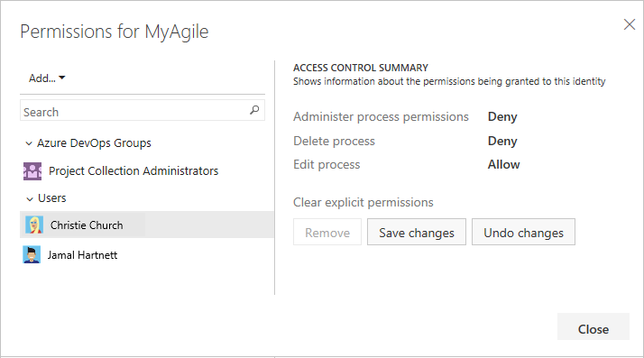Click the Project Collection Administrators group icon
This screenshot has height=358, width=644.
click(32, 170)
